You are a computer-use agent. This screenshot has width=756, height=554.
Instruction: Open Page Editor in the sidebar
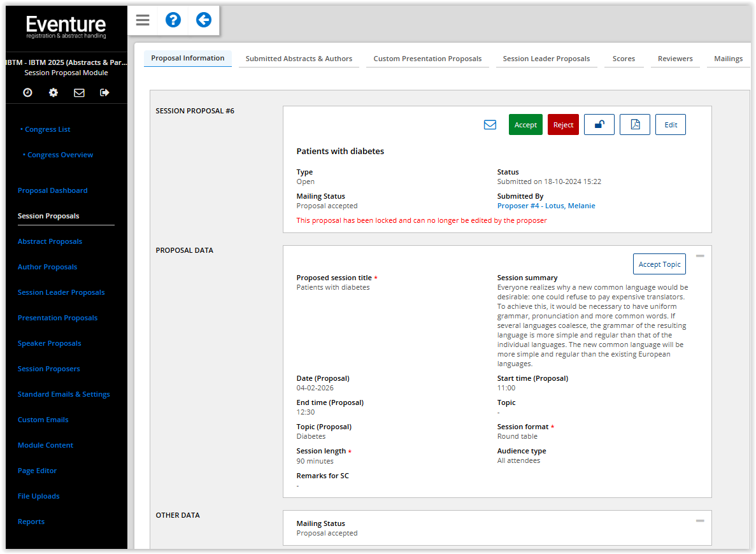tap(37, 471)
